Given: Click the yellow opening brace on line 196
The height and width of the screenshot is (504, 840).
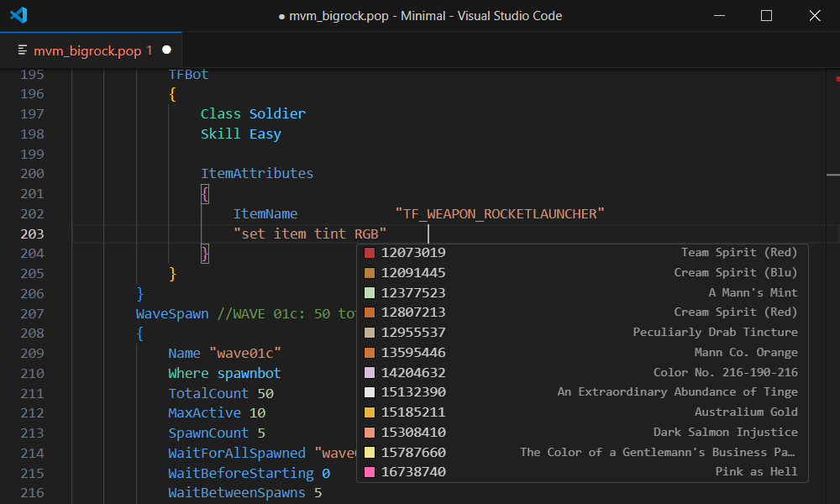Looking at the screenshot, I should 172,94.
